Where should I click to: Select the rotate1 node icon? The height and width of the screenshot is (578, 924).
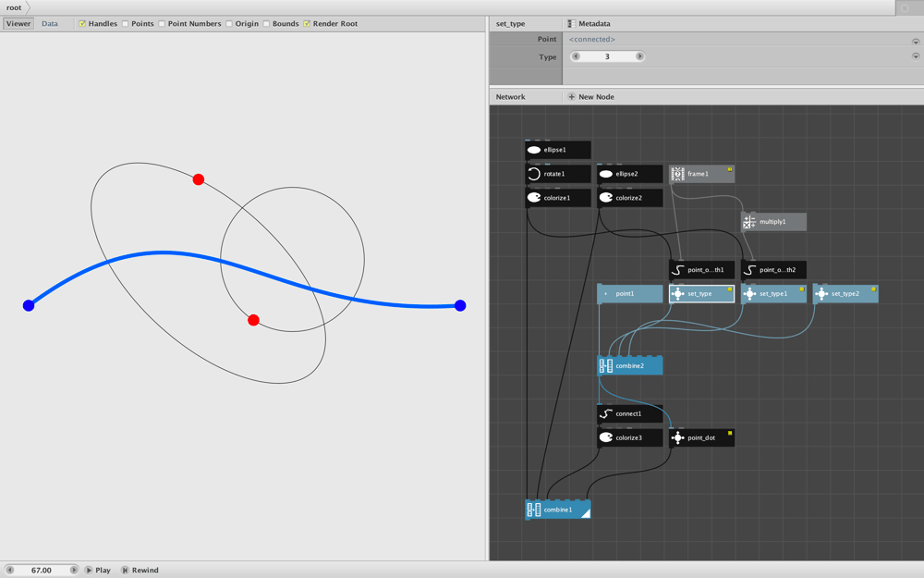pos(534,174)
